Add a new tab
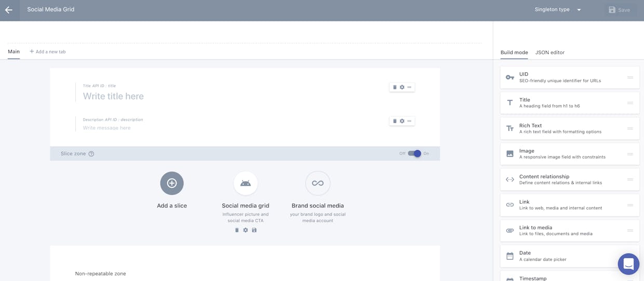Image resolution: width=644 pixels, height=281 pixels. click(x=47, y=51)
